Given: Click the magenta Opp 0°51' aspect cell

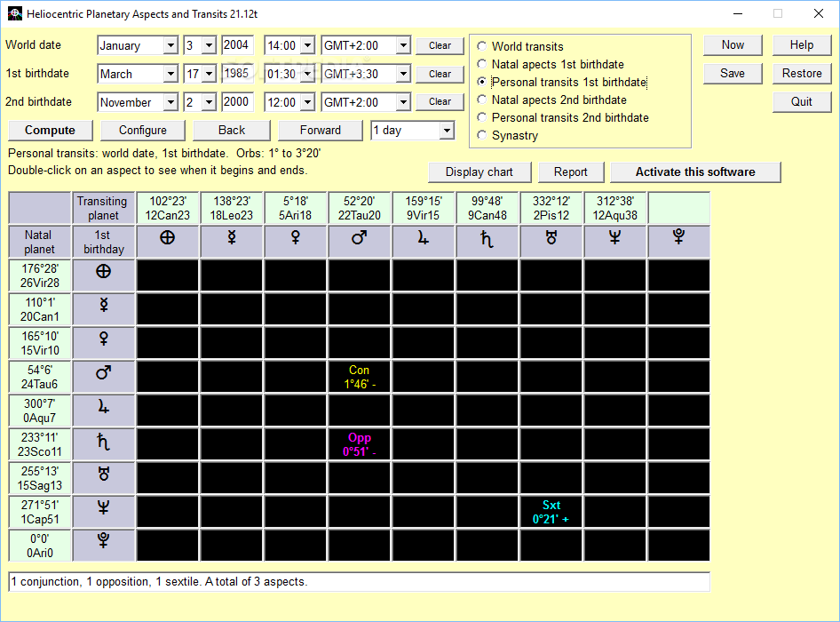Looking at the screenshot, I should [x=359, y=444].
